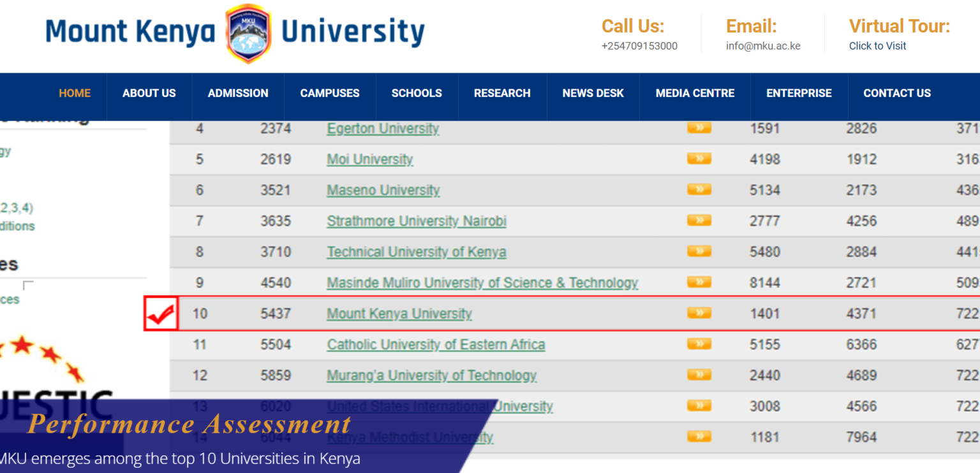Image resolution: width=980 pixels, height=473 pixels.
Task: Click the Mount Kenya University crest logo
Action: click(x=247, y=31)
